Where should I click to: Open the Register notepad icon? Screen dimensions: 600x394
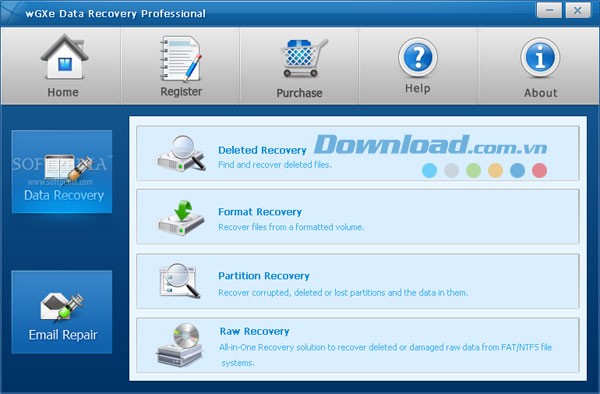pos(181,58)
